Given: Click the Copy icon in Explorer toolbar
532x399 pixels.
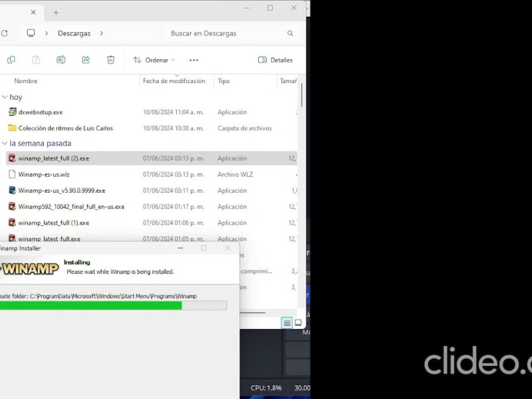Looking at the screenshot, I should (11, 60).
